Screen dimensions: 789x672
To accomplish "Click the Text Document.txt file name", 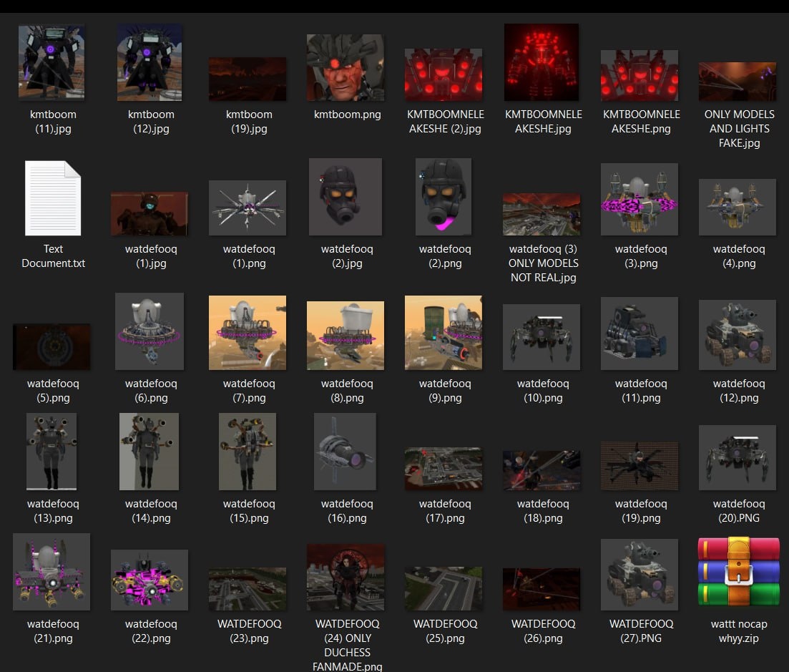I will point(53,255).
